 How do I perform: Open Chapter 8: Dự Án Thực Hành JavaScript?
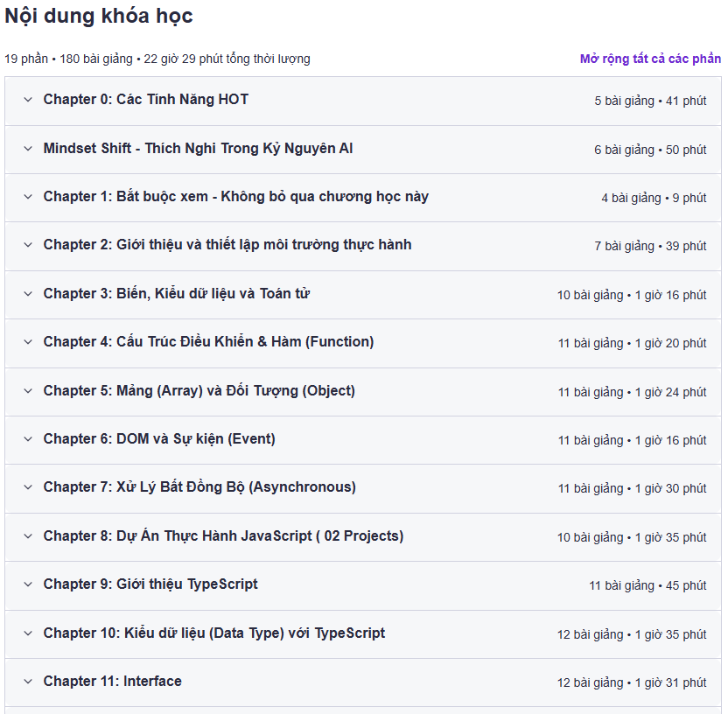[x=223, y=536]
